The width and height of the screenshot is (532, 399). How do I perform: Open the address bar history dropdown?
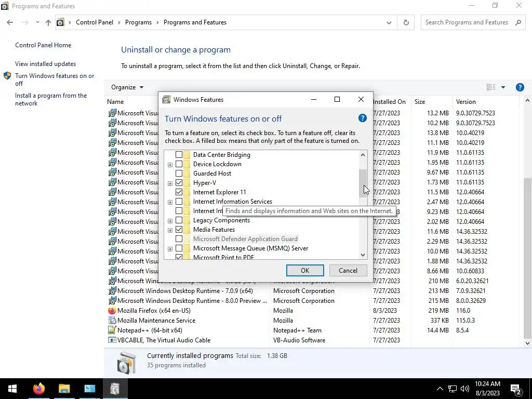(x=389, y=23)
